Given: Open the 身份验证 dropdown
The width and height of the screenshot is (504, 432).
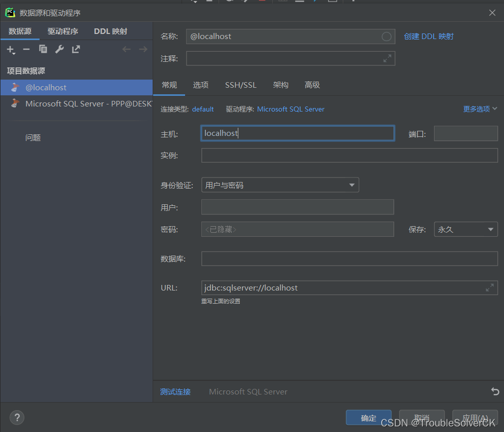Looking at the screenshot, I should coord(280,185).
